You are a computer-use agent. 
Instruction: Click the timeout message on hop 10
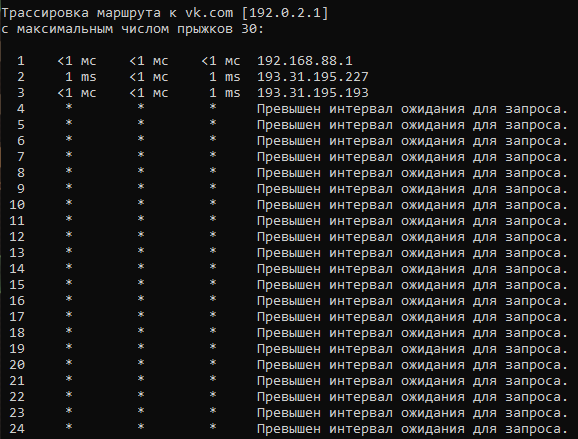412,205
